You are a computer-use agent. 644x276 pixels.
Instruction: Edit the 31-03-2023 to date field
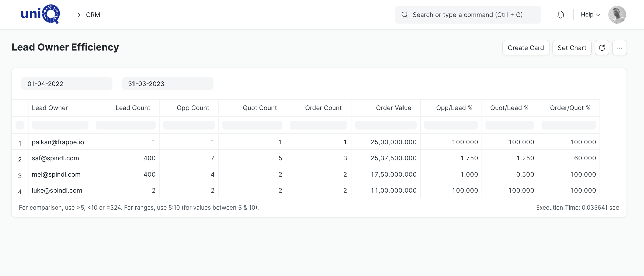coord(167,84)
